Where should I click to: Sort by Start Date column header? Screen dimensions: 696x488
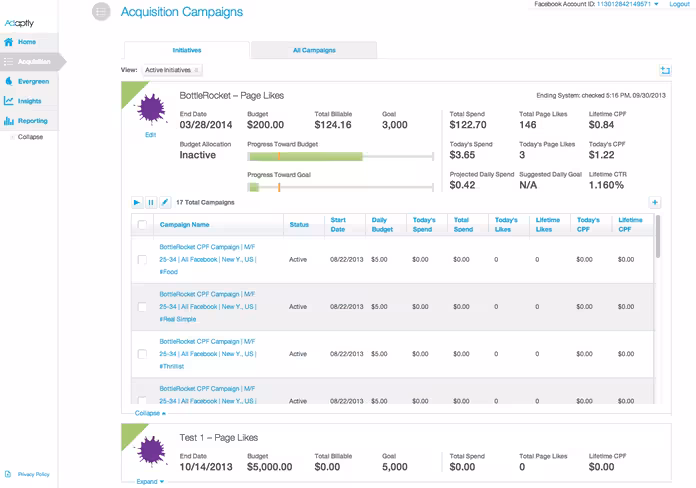click(x=338, y=225)
